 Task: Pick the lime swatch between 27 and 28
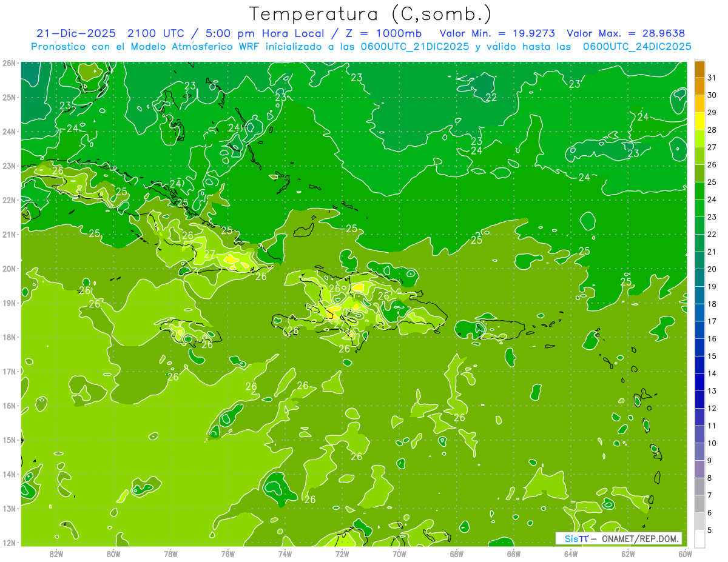pos(699,139)
